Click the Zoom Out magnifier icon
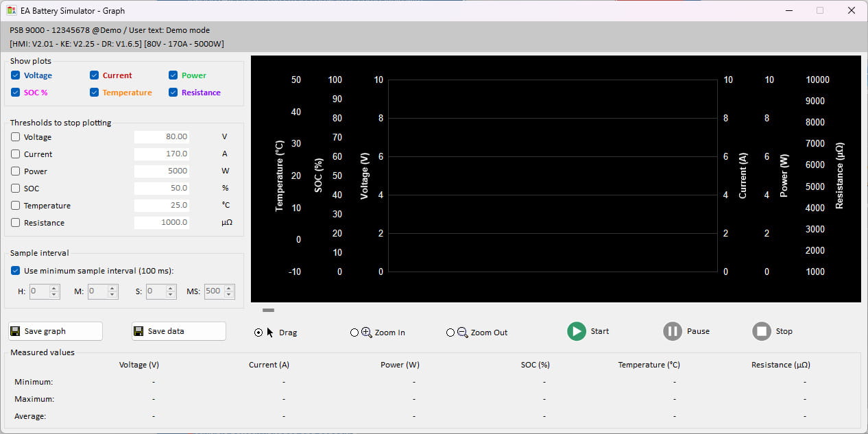 pyautogui.click(x=462, y=333)
